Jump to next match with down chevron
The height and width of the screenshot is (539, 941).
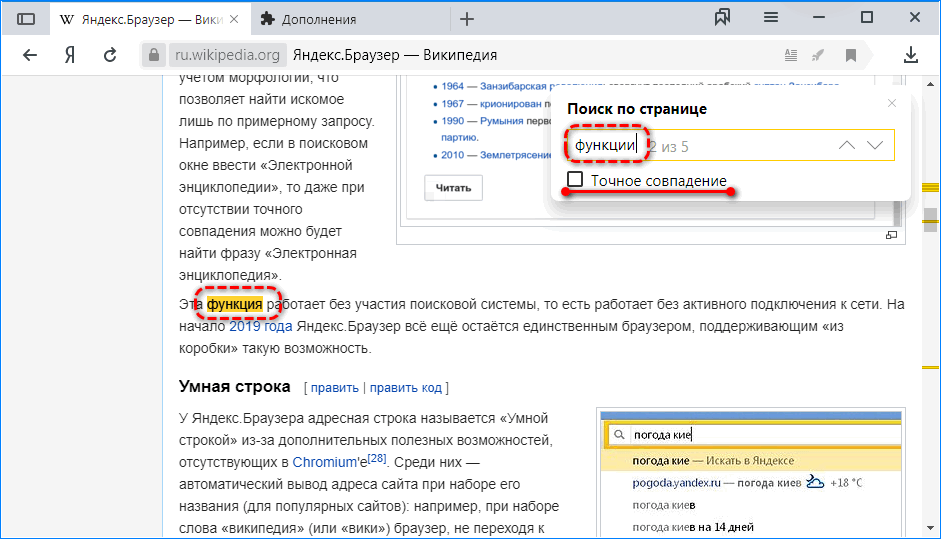(x=875, y=146)
